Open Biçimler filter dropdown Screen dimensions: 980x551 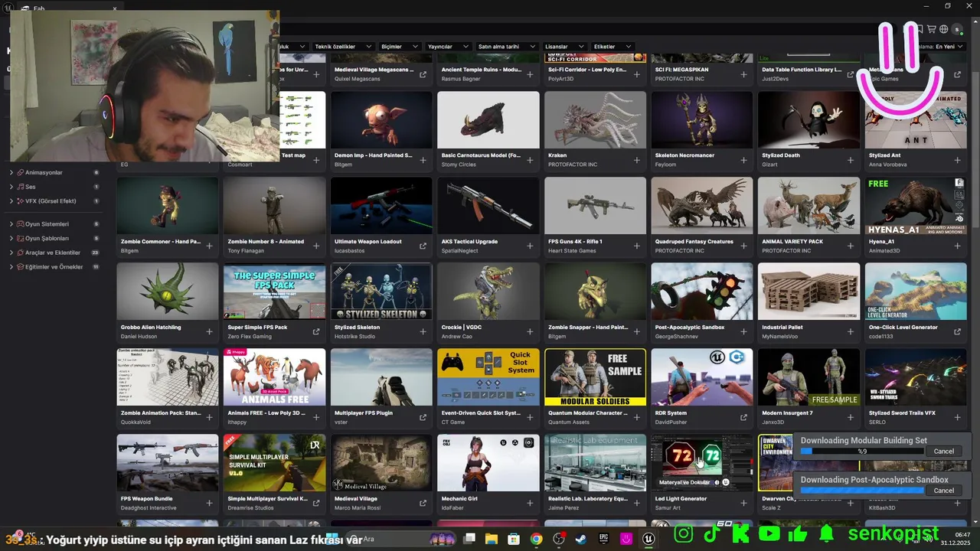400,47
